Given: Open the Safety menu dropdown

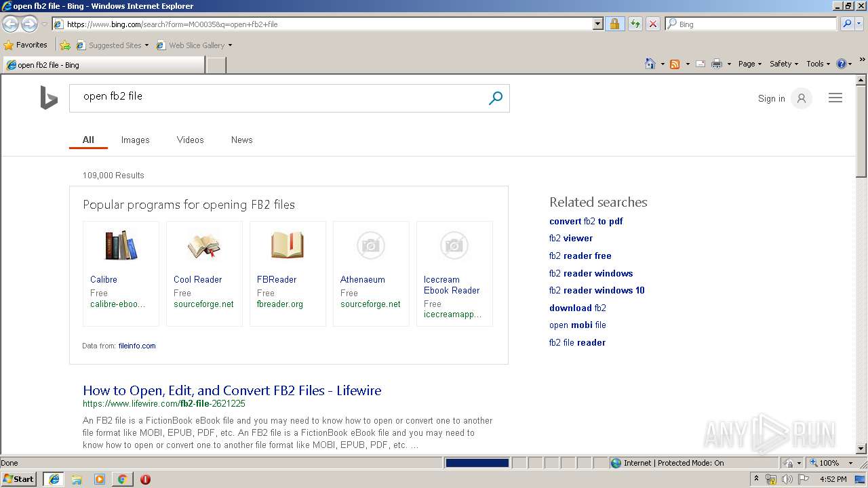Looking at the screenshot, I should [783, 64].
